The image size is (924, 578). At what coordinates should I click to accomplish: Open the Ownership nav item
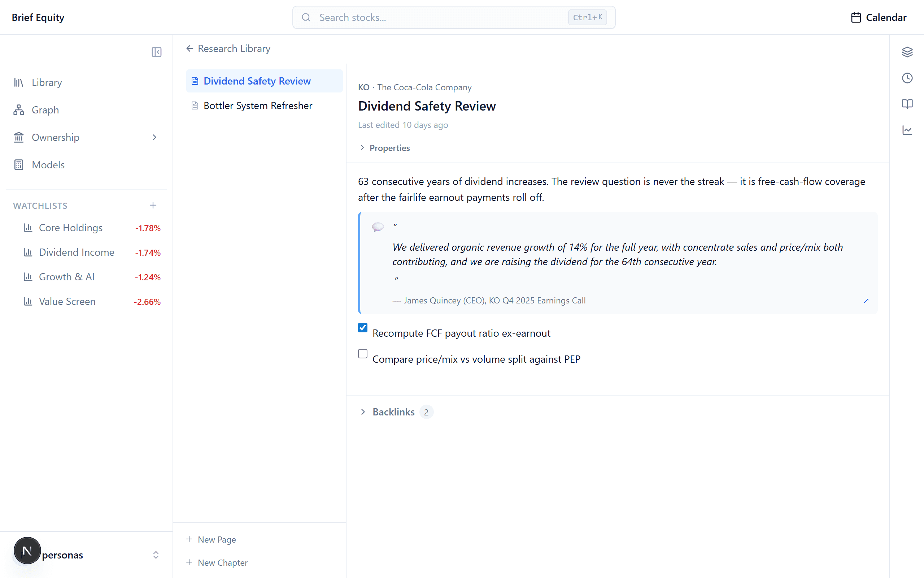[86, 137]
